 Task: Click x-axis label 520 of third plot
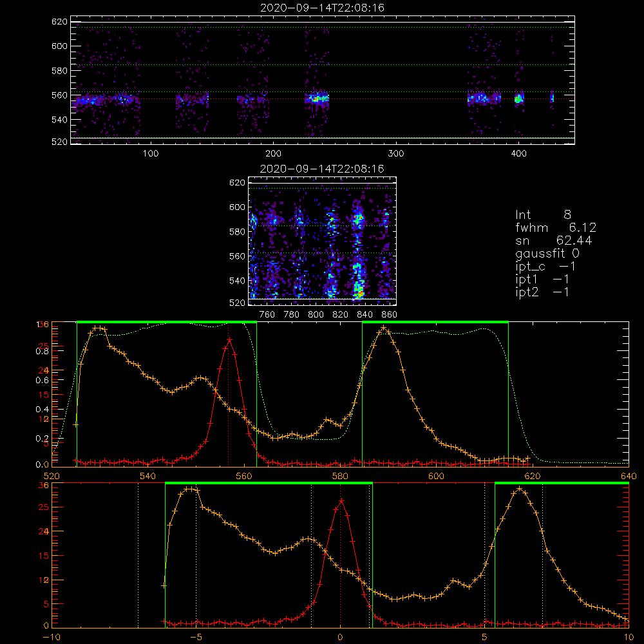click(x=52, y=477)
